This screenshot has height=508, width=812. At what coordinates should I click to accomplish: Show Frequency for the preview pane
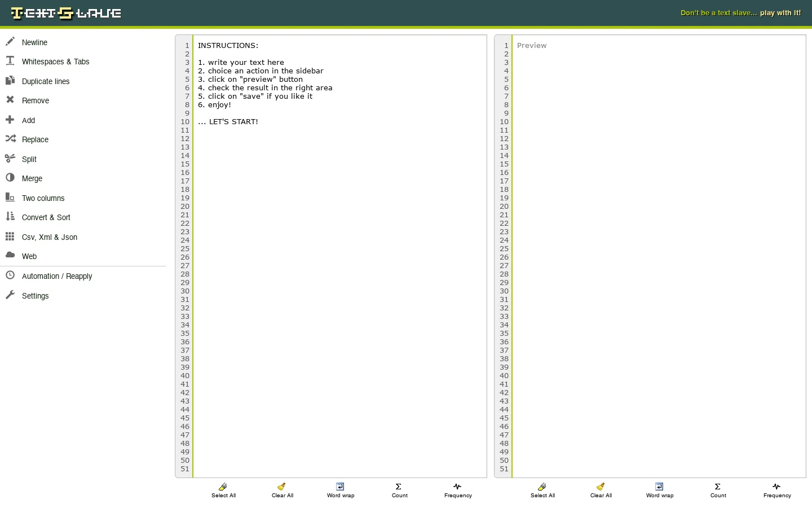point(777,490)
